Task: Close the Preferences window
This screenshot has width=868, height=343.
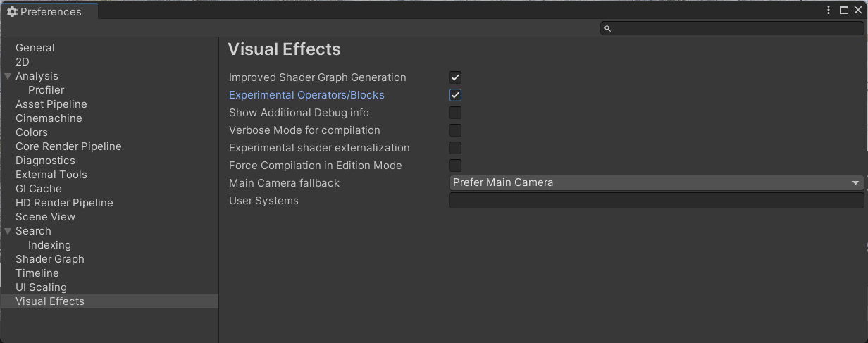Action: 858,10
